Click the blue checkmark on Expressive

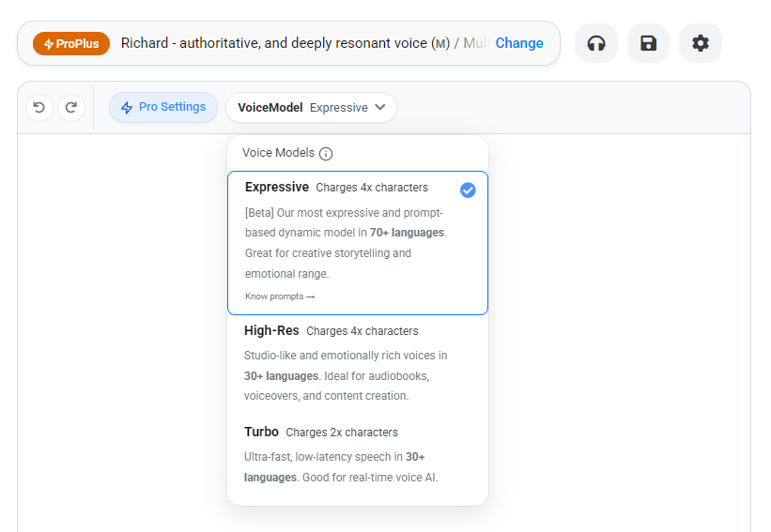tap(468, 190)
